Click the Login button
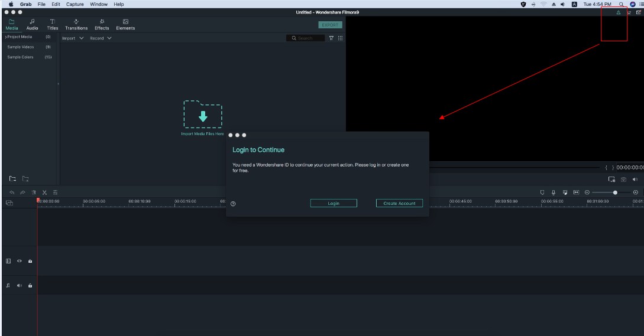The height and width of the screenshot is (336, 644). point(334,204)
